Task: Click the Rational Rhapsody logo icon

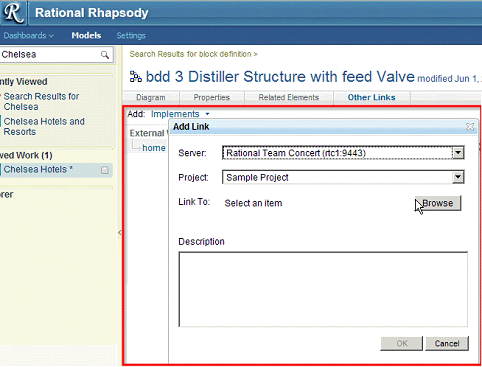Action: [13, 13]
